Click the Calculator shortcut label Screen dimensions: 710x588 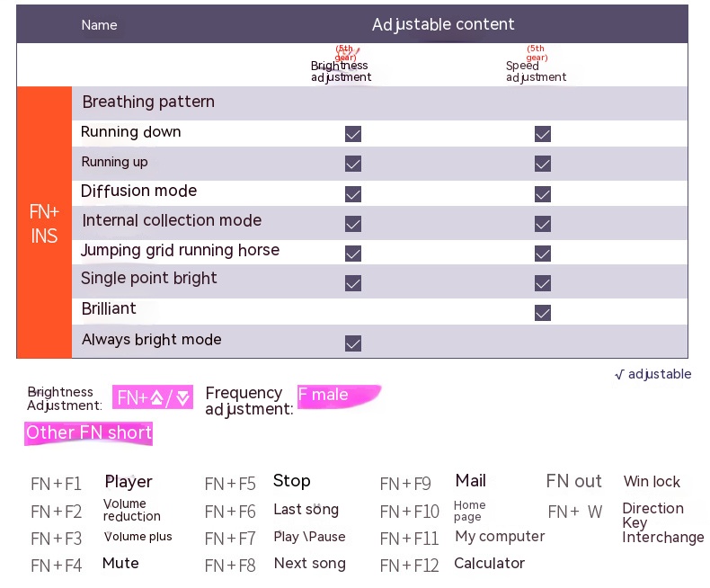click(489, 564)
